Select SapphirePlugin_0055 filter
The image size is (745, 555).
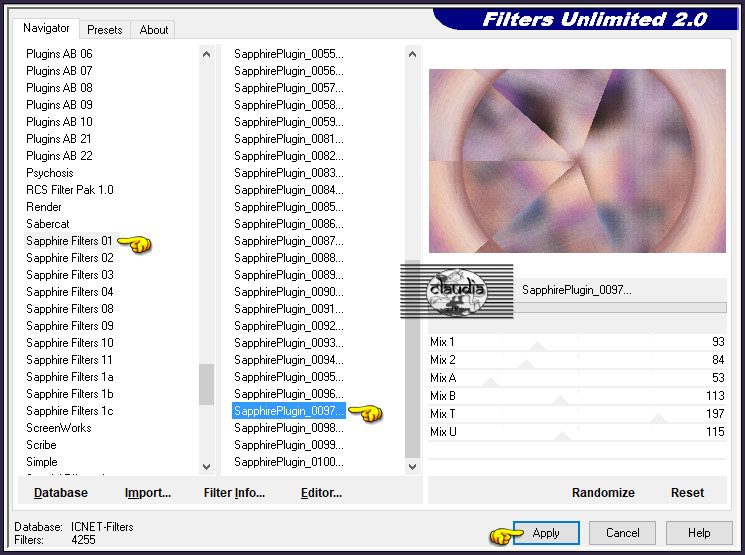[x=289, y=54]
